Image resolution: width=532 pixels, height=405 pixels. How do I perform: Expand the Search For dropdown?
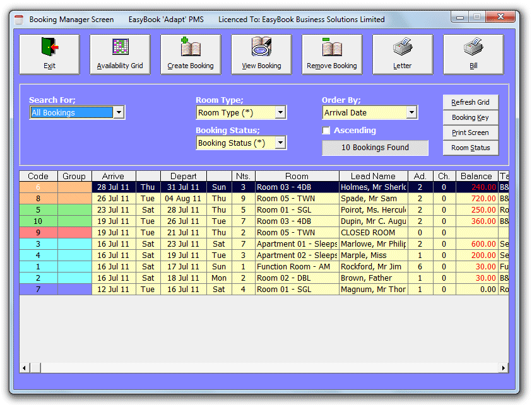(x=119, y=113)
